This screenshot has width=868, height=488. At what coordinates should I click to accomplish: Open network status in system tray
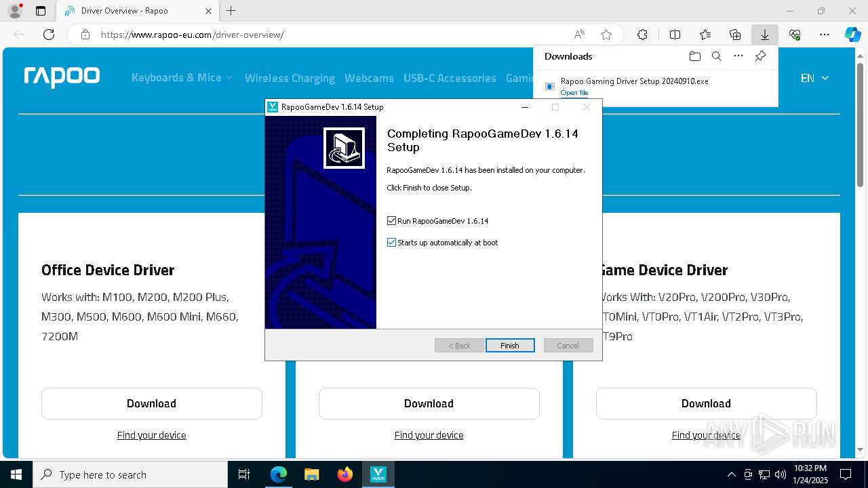pyautogui.click(x=764, y=474)
